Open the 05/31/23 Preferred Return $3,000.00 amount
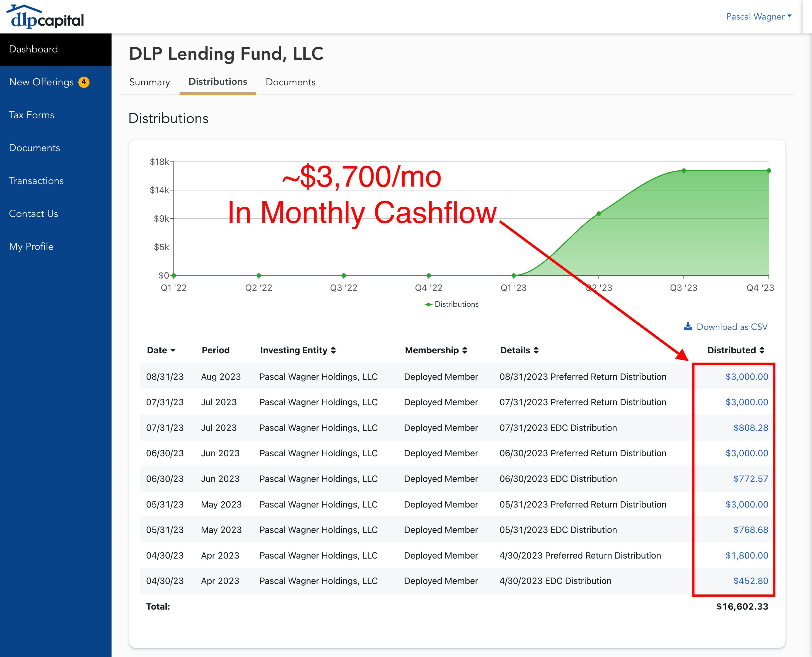This screenshot has width=812, height=657. point(746,504)
